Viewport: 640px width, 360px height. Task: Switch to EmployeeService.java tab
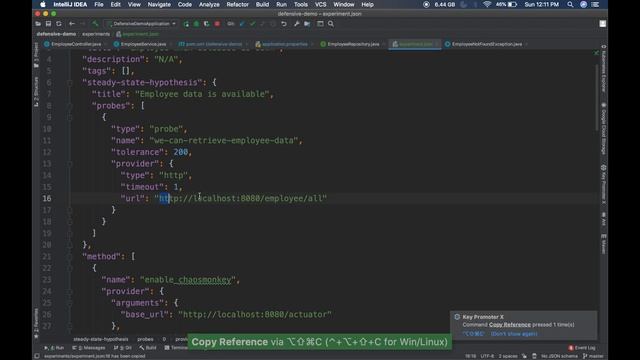point(143,44)
